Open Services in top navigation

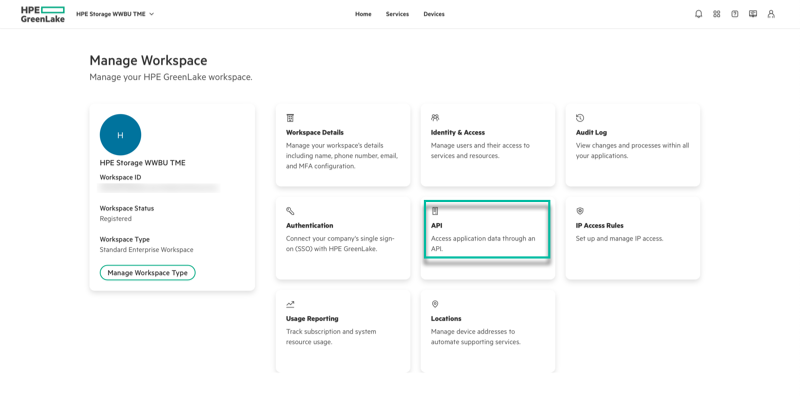point(397,14)
